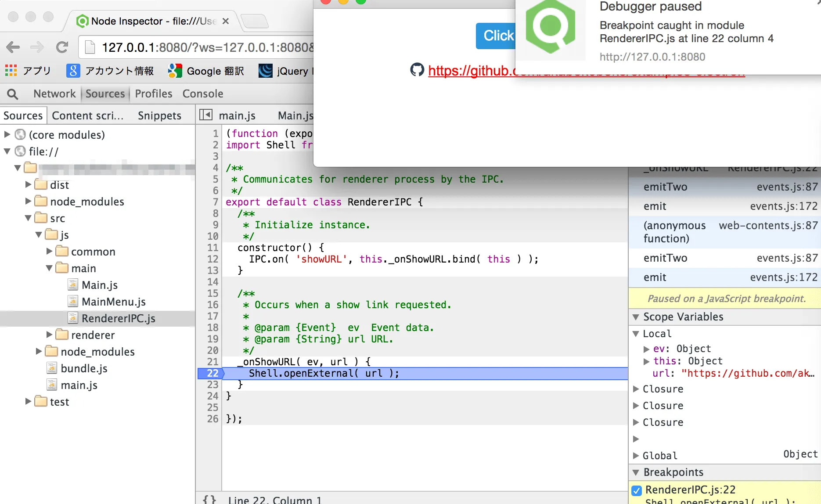This screenshot has height=504, width=821.
Task: Click the browser back arrow
Action: click(13, 47)
